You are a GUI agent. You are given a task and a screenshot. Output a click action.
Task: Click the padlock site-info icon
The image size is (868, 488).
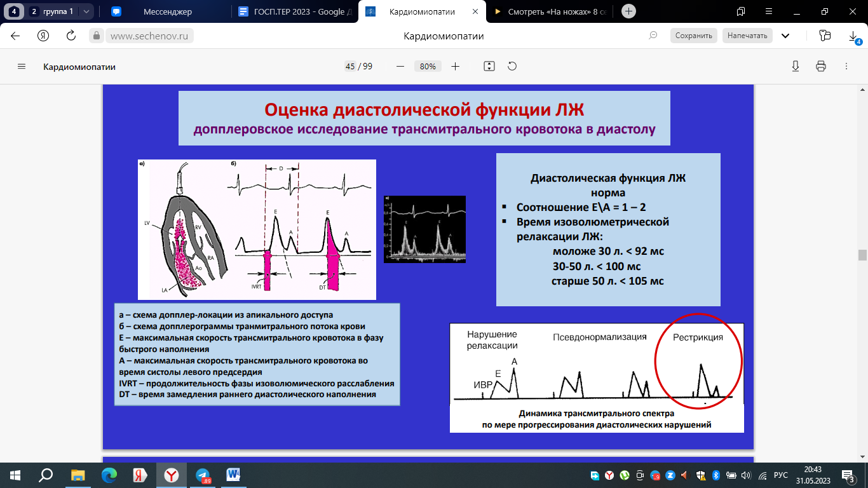click(97, 36)
